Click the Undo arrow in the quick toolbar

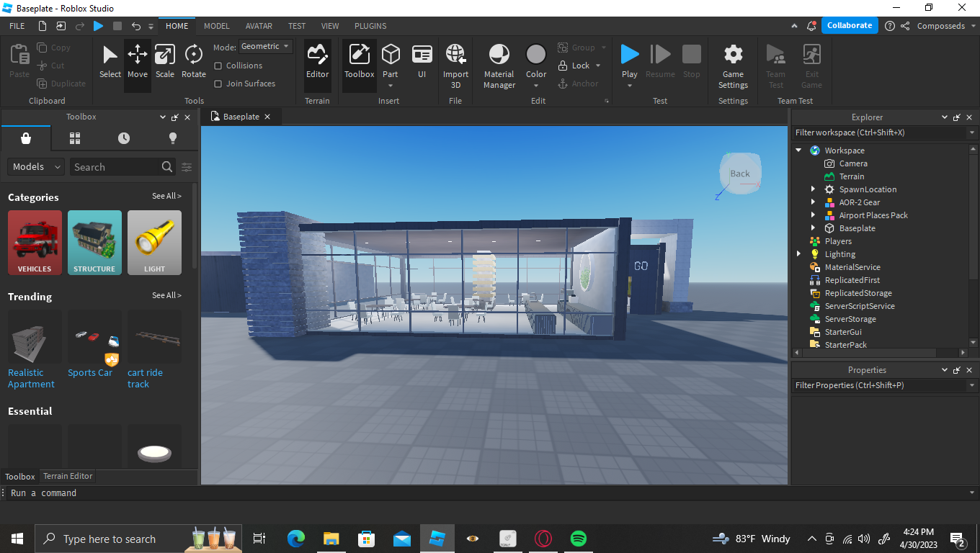136,26
